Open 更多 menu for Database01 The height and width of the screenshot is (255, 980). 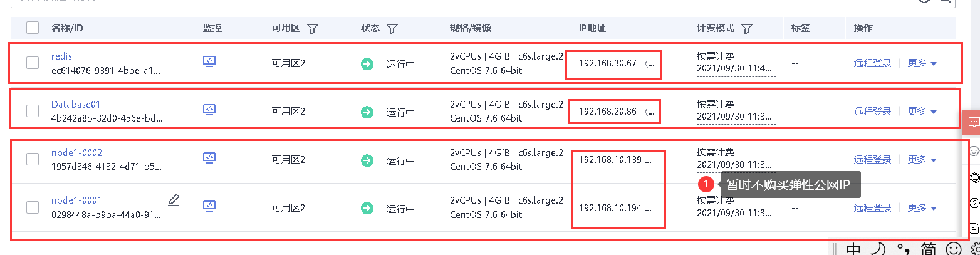click(922, 112)
